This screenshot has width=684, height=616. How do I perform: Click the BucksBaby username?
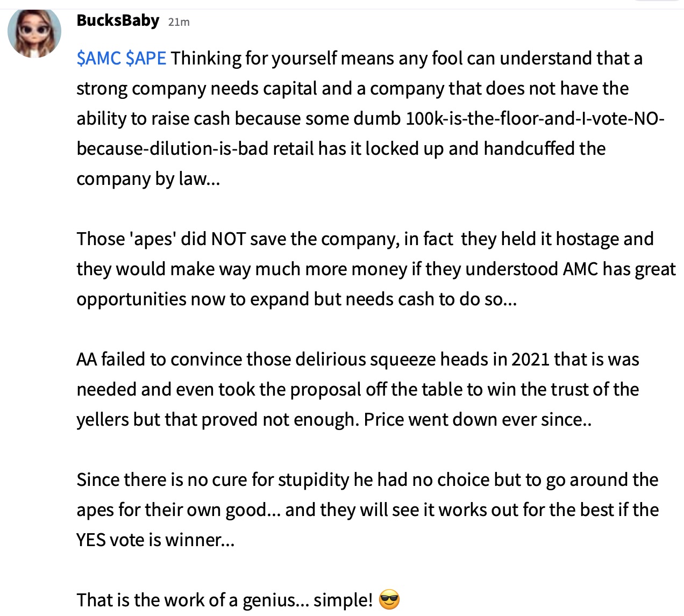118,20
